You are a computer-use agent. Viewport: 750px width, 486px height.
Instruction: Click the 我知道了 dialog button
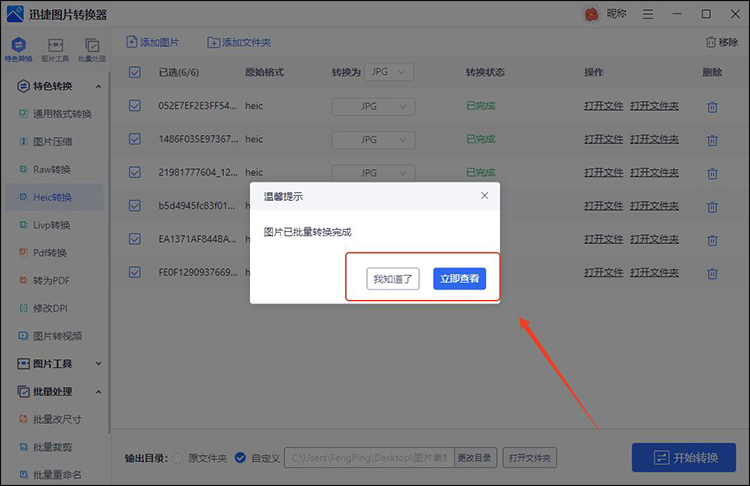(393, 278)
